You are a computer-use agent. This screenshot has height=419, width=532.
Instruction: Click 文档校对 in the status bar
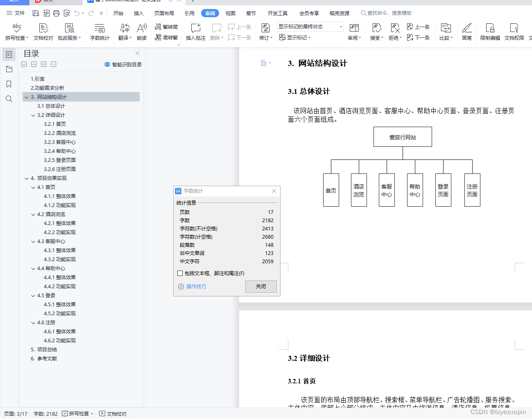113,414
